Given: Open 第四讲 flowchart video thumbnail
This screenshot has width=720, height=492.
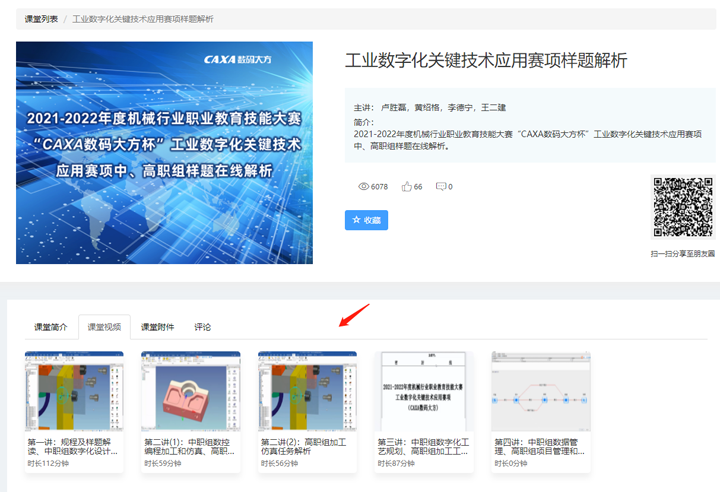Looking at the screenshot, I should point(541,391).
